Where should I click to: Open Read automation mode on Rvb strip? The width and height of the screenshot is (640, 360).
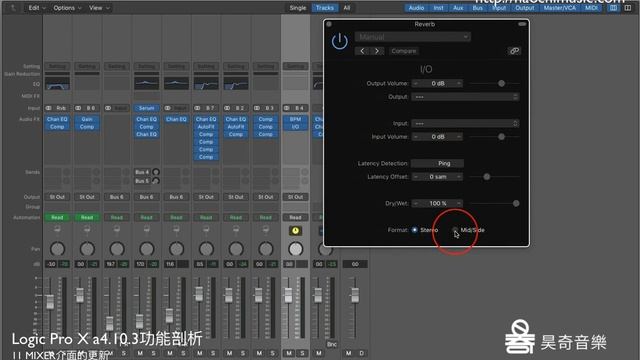(57, 218)
